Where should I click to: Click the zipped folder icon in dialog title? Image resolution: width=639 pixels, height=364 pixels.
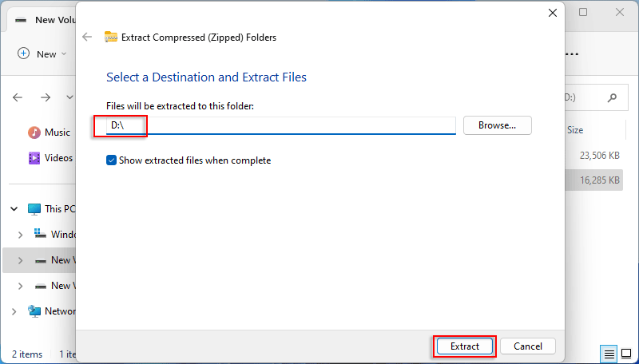point(111,37)
